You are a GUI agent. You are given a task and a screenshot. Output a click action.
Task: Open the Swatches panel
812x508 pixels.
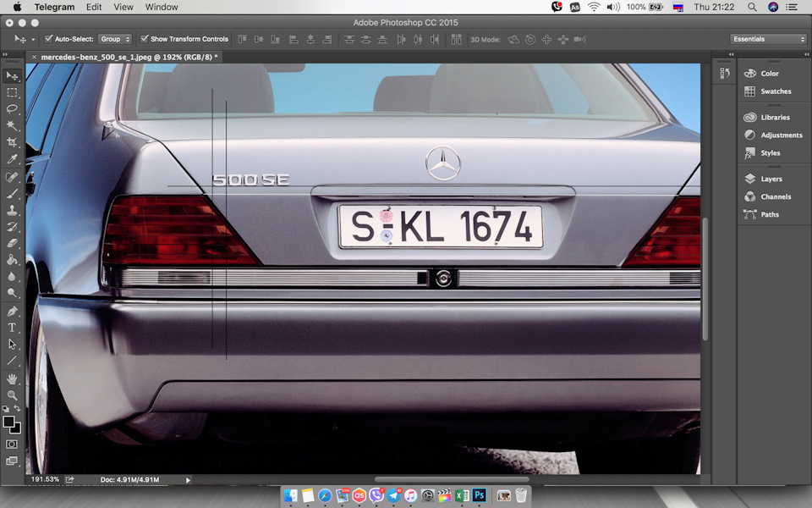(x=774, y=91)
